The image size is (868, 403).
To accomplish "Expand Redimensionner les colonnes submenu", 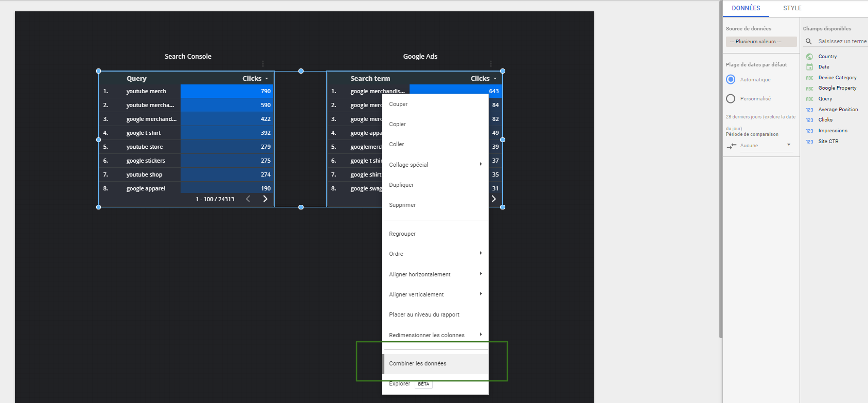I will point(435,335).
